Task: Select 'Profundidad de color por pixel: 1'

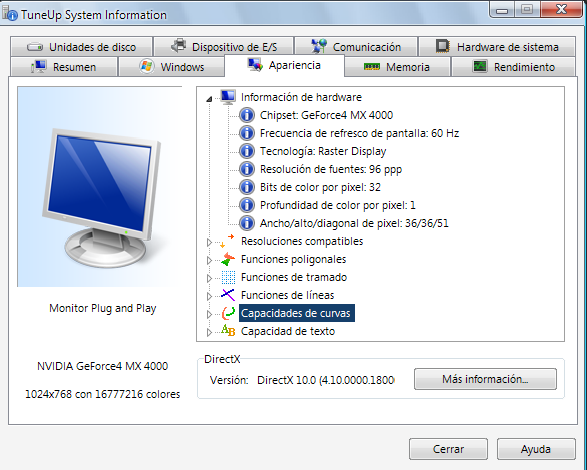Action: point(338,205)
